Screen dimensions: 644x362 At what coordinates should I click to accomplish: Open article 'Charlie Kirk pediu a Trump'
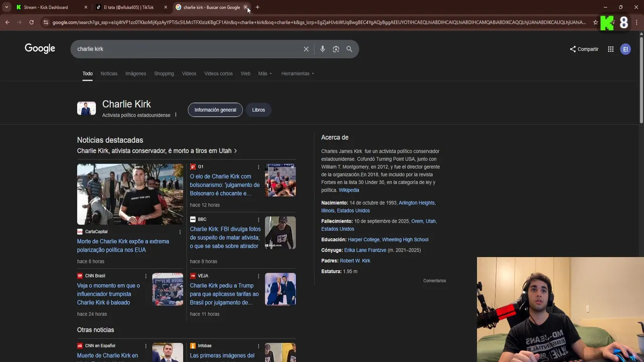point(224,294)
